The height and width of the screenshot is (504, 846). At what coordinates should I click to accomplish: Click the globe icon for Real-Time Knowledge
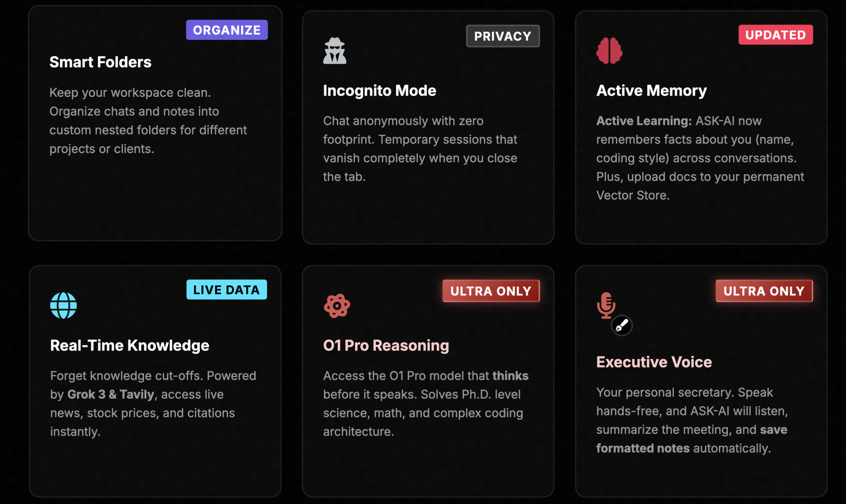coord(63,305)
